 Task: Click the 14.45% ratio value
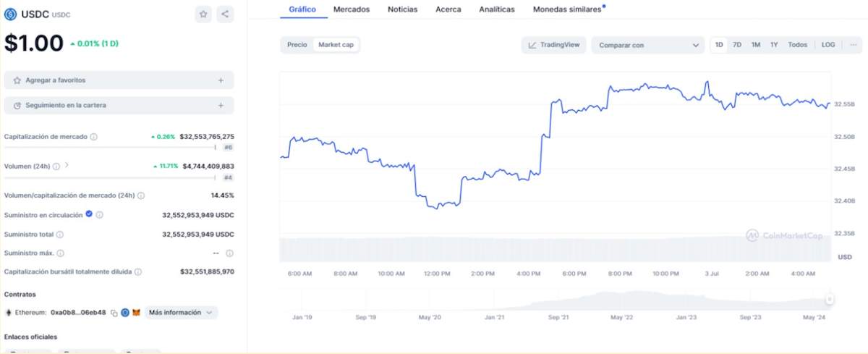coord(222,195)
